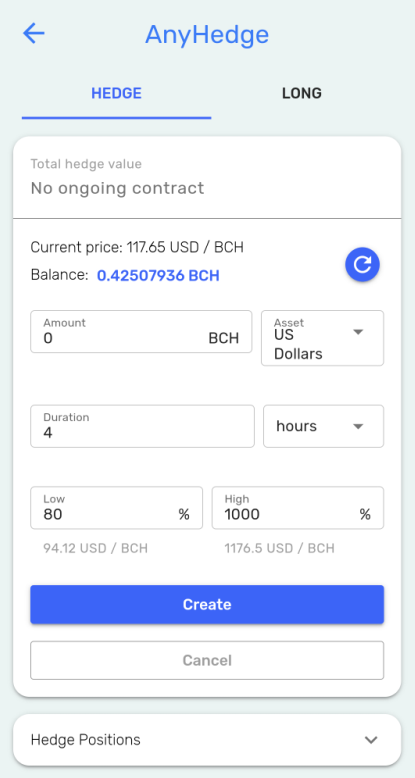Click the Create button
Image resolution: width=415 pixels, height=778 pixels.
tap(207, 604)
